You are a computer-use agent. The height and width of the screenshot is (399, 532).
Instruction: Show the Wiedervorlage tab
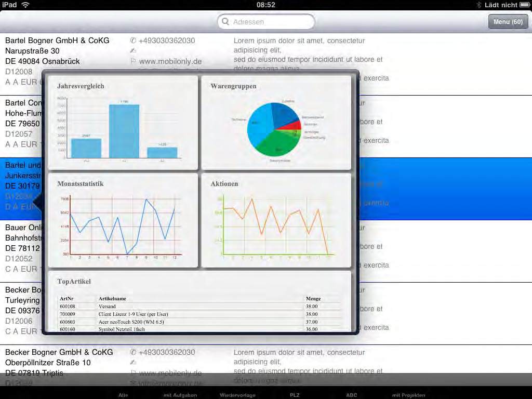coord(237,395)
